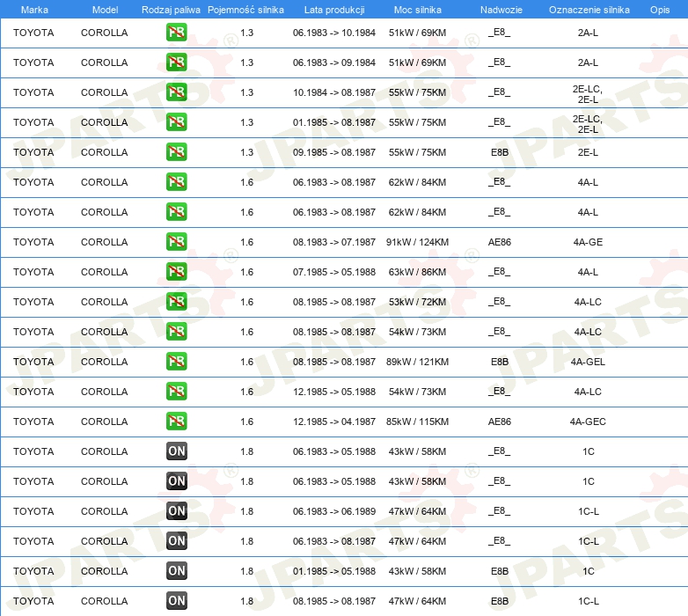Click 1.6 capacity in the 4A-GE row

click(246, 242)
